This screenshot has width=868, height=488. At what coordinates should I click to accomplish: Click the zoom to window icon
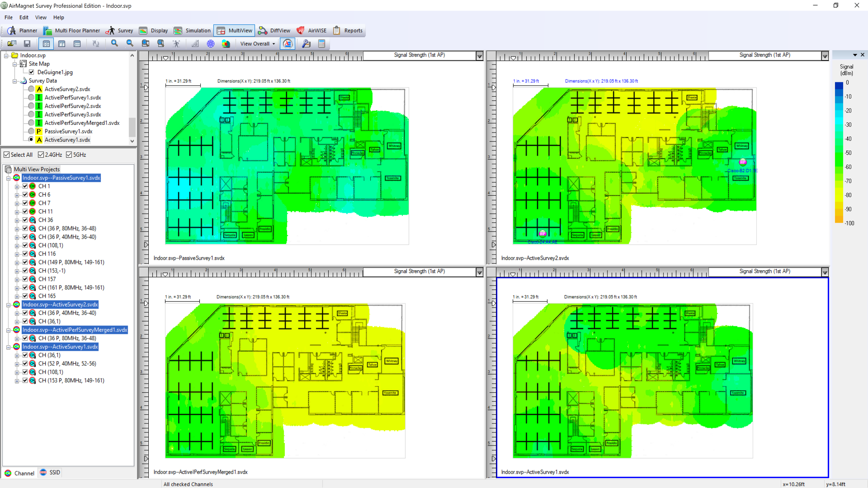pyautogui.click(x=146, y=43)
